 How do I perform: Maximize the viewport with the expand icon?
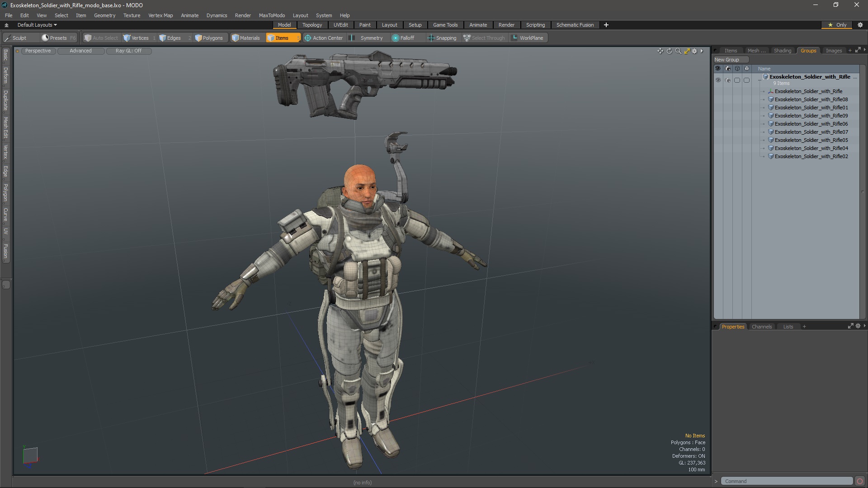coord(687,51)
